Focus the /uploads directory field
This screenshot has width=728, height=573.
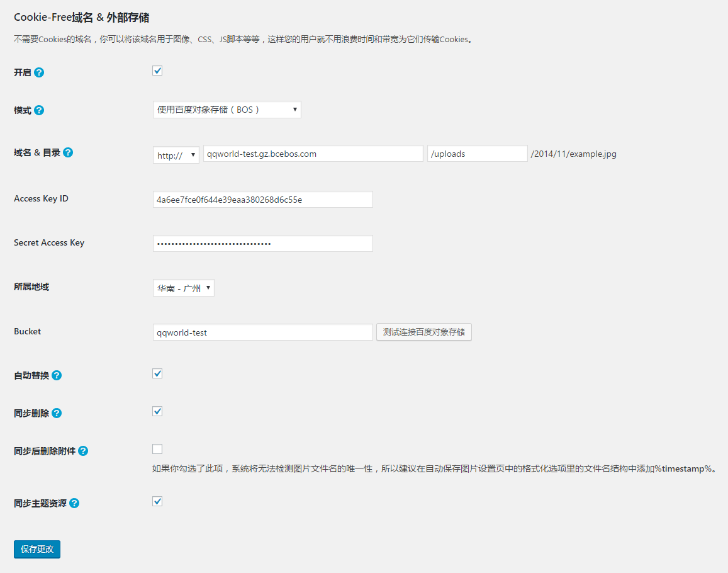pyautogui.click(x=478, y=154)
